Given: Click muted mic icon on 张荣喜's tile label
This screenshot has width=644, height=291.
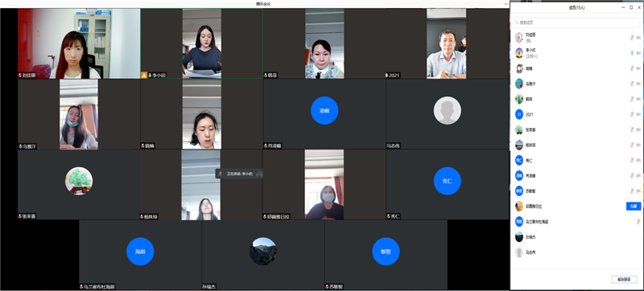Looking at the screenshot, I should [x=19, y=216].
